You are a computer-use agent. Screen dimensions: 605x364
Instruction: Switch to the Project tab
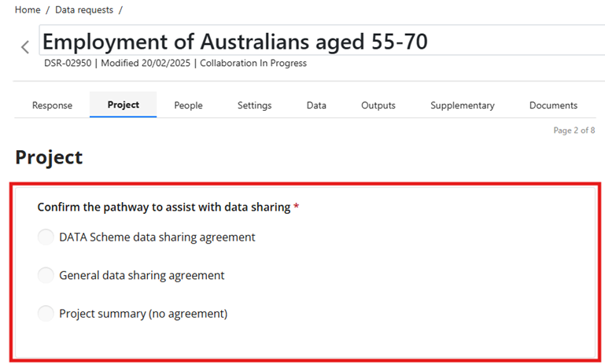(x=123, y=105)
